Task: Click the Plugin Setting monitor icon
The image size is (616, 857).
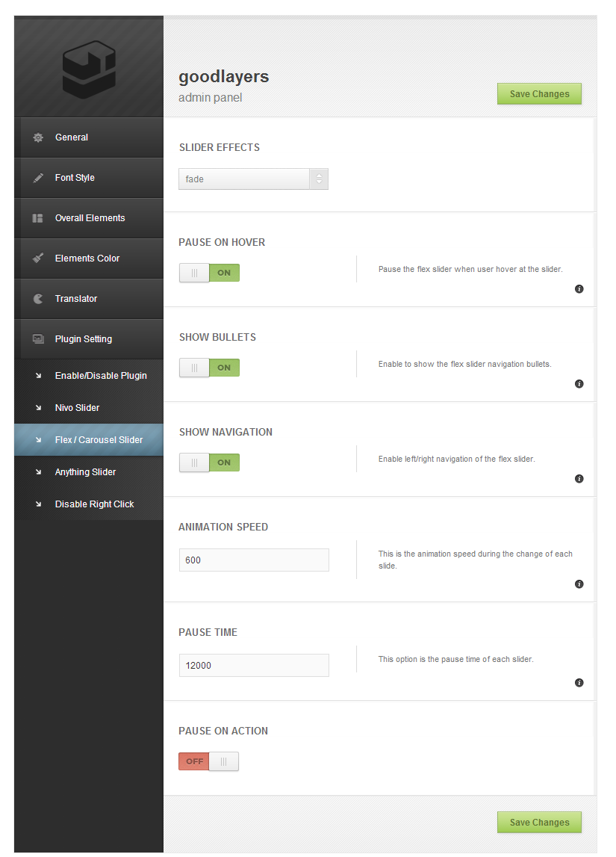Action: click(38, 339)
